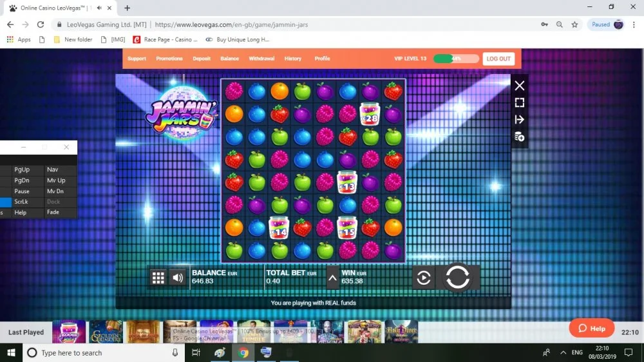Show hidden system tray icons chevron

click(563, 353)
